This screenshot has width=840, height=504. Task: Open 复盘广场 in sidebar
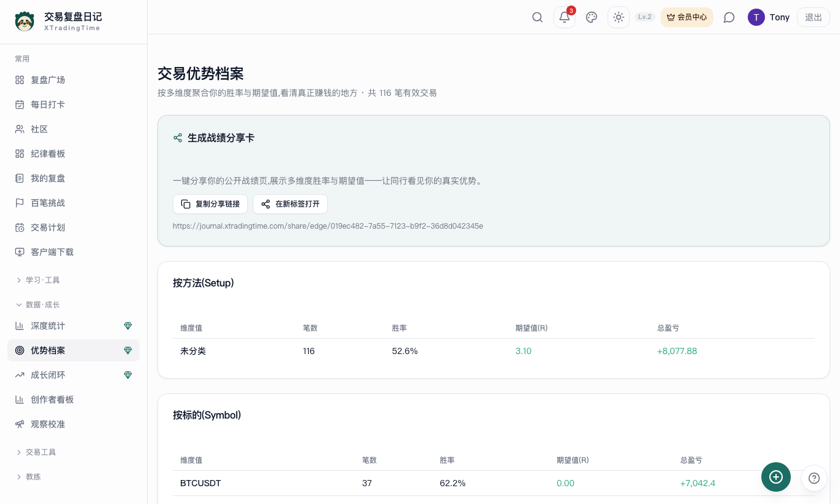[73, 80]
